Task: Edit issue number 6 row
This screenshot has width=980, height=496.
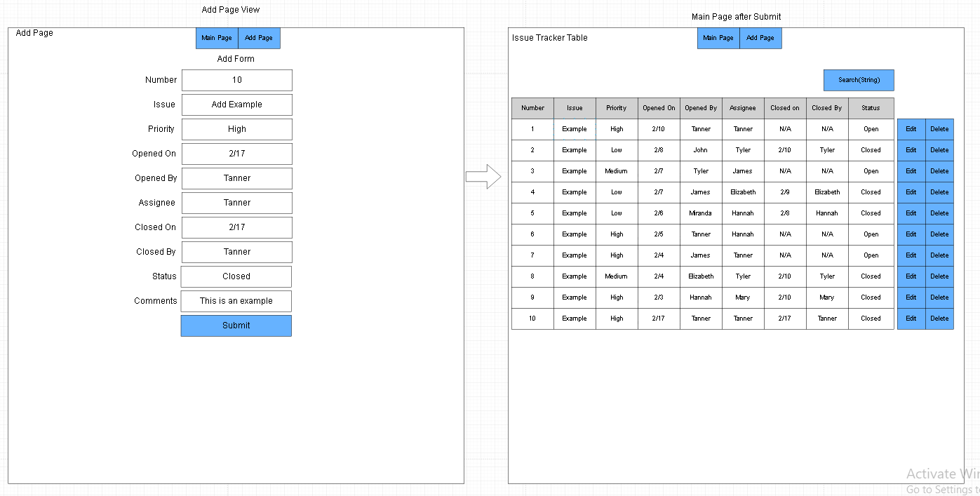Action: (x=911, y=234)
